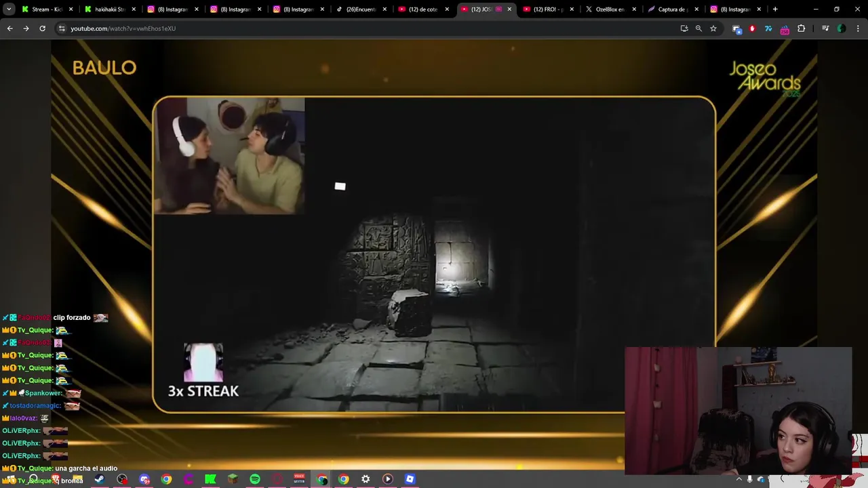Click the couple webcam clip in video

(x=229, y=156)
